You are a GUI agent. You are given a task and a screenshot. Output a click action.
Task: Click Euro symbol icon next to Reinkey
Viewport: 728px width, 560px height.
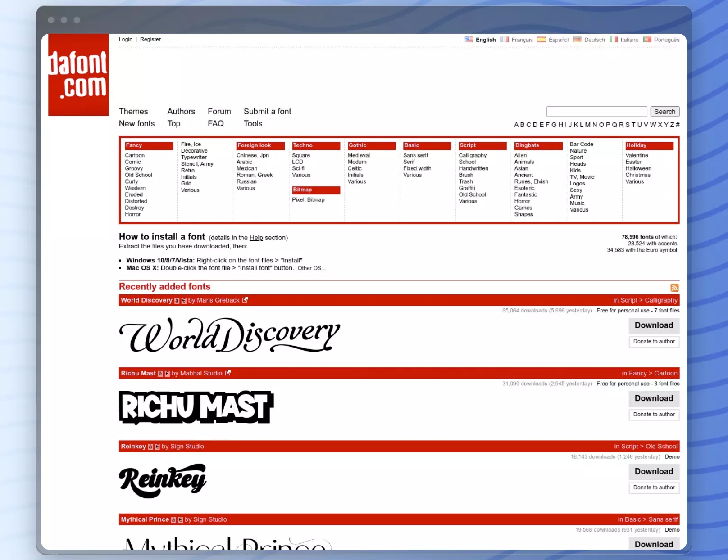(x=157, y=447)
